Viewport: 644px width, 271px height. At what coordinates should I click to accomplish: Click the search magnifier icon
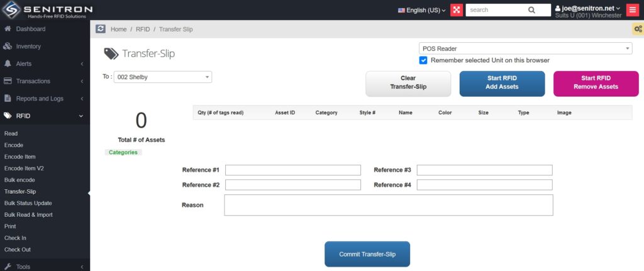531,10
